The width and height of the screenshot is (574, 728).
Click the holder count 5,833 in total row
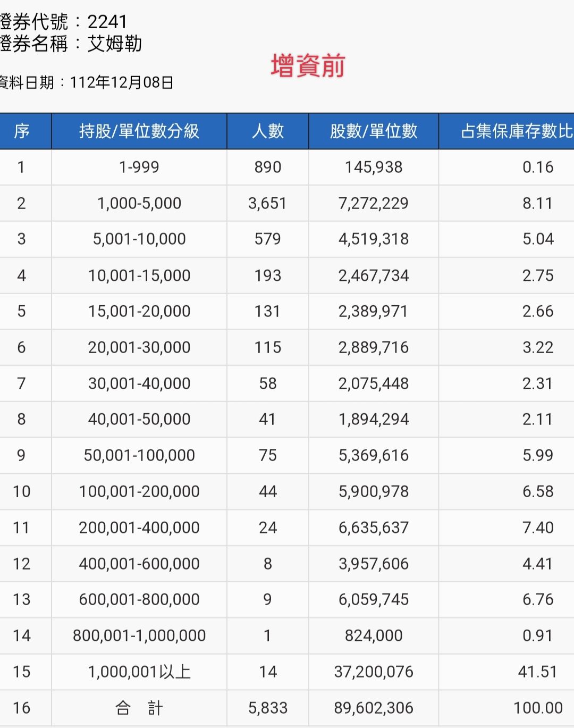point(267,708)
